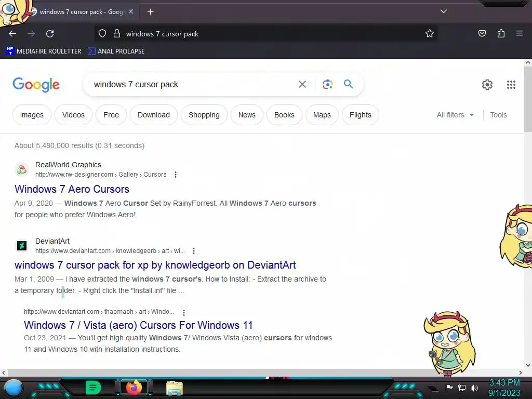Switch to the Shopping results tab
This screenshot has height=399, width=532.
click(x=204, y=115)
